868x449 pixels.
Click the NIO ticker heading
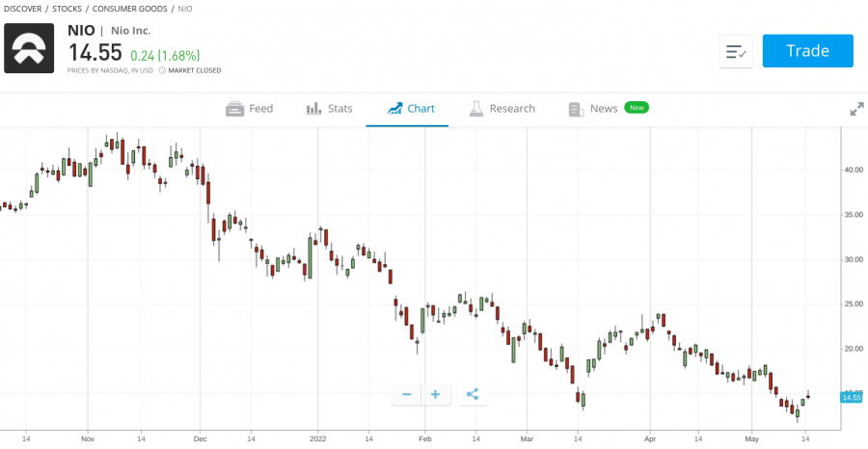click(81, 31)
